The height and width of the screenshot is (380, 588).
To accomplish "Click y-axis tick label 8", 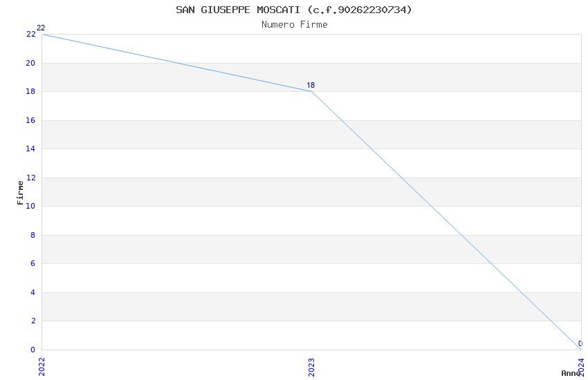I will point(33,235).
